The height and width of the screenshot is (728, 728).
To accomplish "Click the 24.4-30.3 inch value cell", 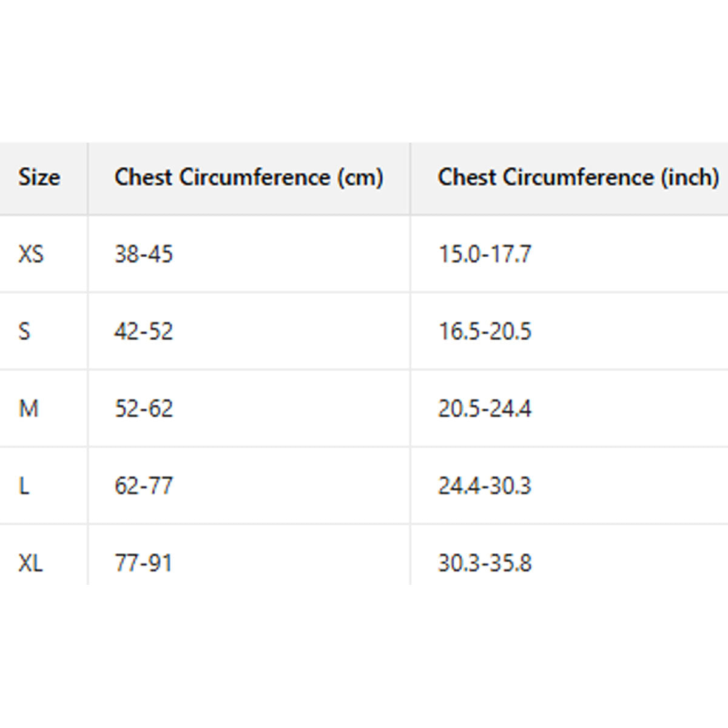I will [x=485, y=486].
